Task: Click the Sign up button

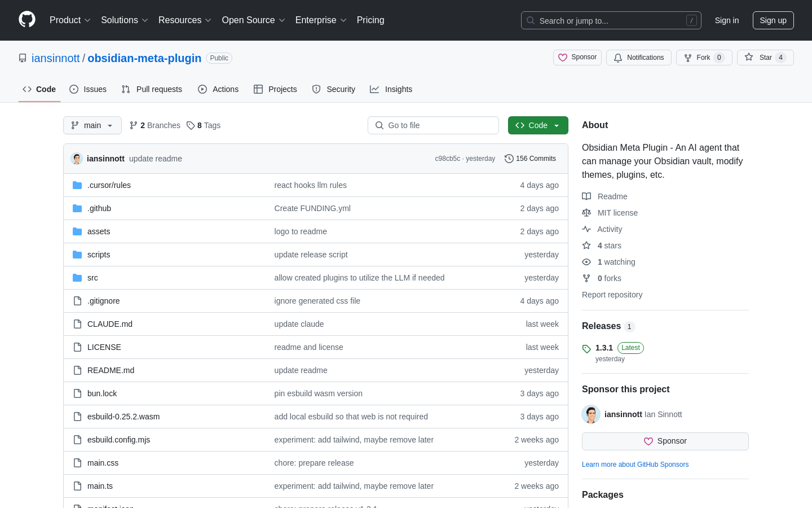Action: 773,20
